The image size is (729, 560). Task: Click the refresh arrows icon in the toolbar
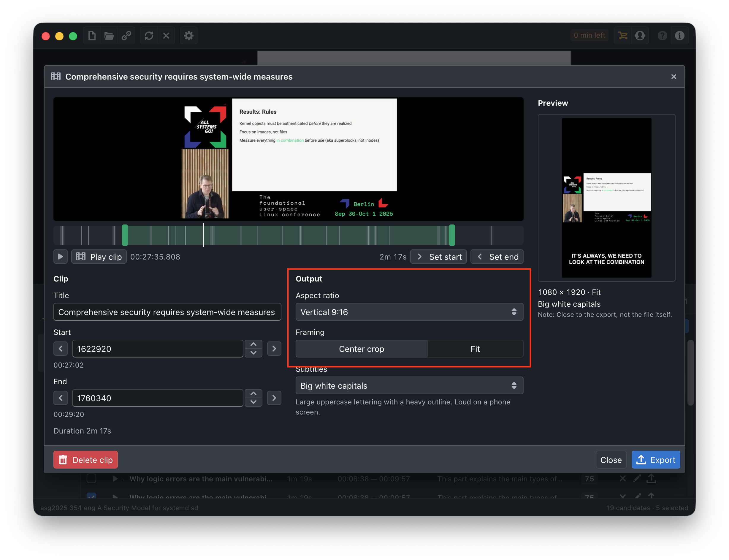(149, 35)
